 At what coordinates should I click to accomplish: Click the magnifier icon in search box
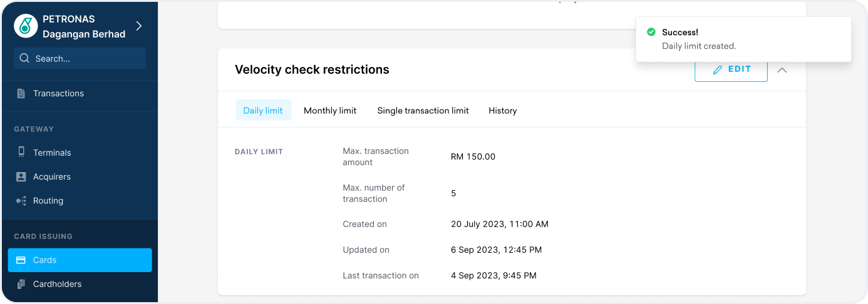(x=24, y=58)
